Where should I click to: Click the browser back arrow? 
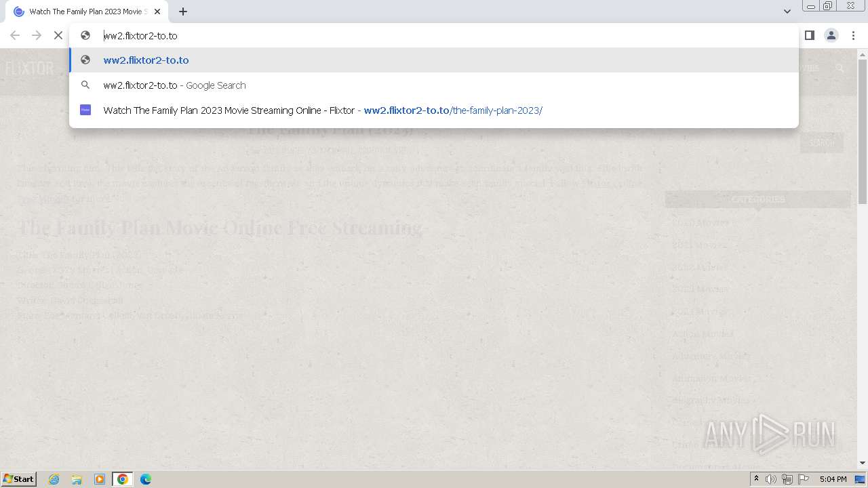pyautogui.click(x=15, y=35)
